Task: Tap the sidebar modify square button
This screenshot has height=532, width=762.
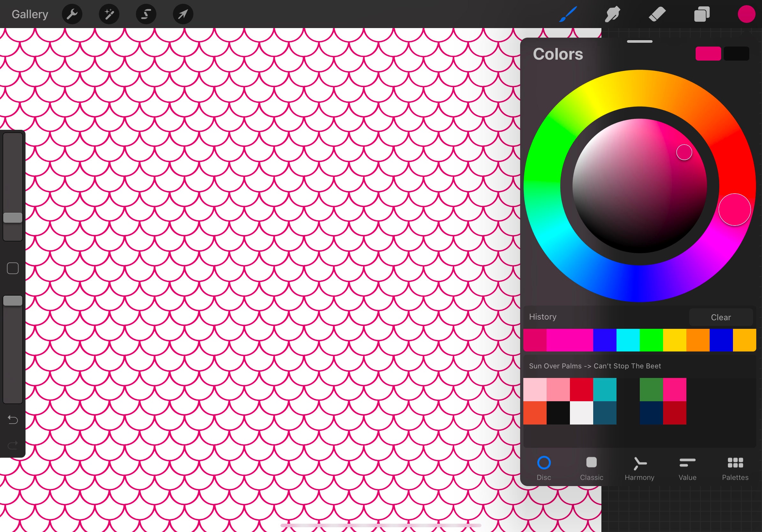Action: [13, 268]
